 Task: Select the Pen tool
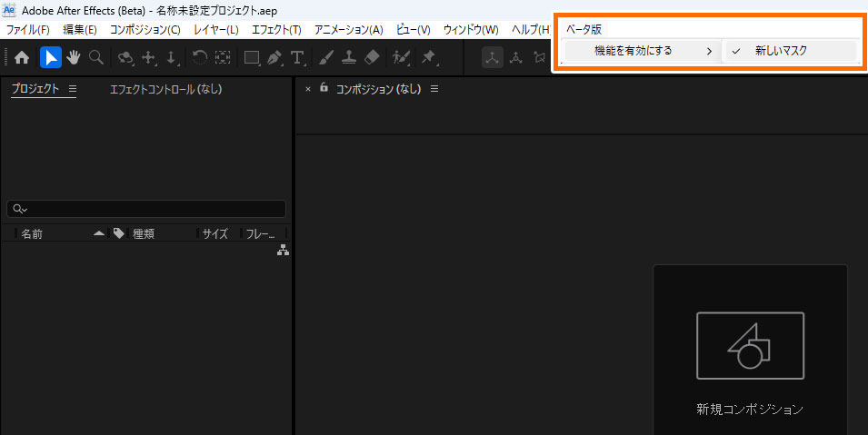pos(274,58)
